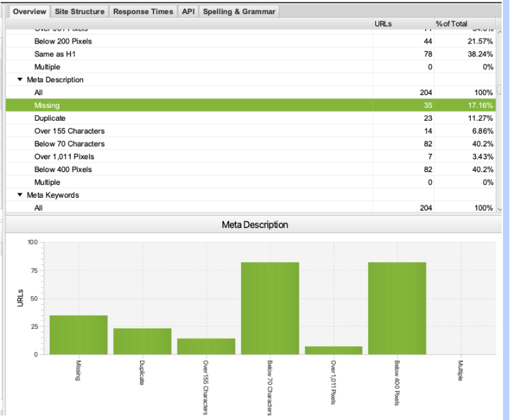The image size is (510, 420).
Task: Select the API tab
Action: [188, 12]
